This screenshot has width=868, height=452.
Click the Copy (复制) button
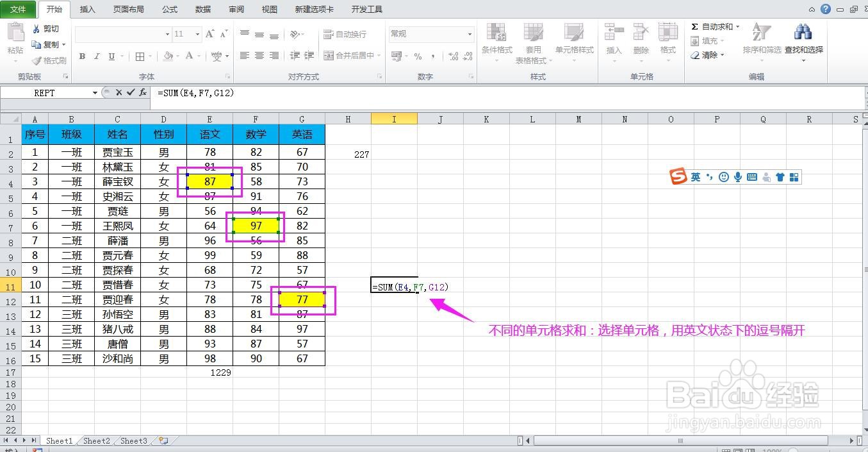(45, 44)
